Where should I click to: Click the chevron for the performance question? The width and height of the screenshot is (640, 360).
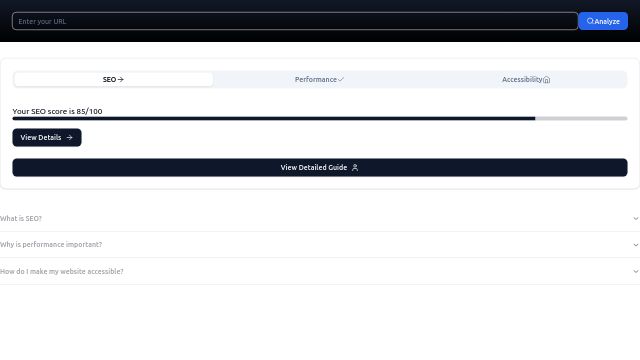[x=636, y=245]
